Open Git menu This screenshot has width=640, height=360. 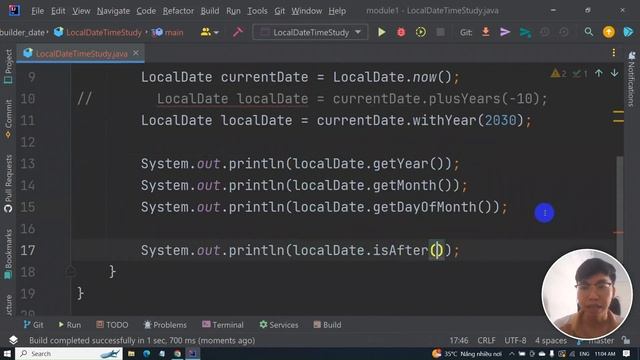point(279,11)
